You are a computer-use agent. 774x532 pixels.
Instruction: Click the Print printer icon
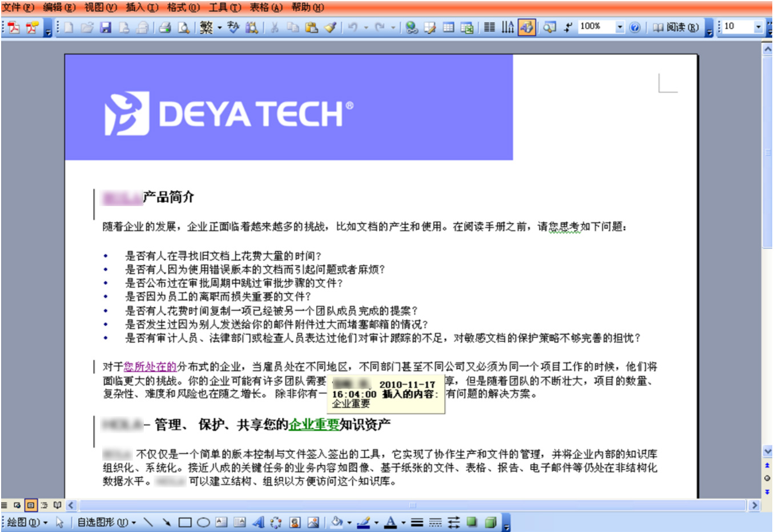coord(165,27)
